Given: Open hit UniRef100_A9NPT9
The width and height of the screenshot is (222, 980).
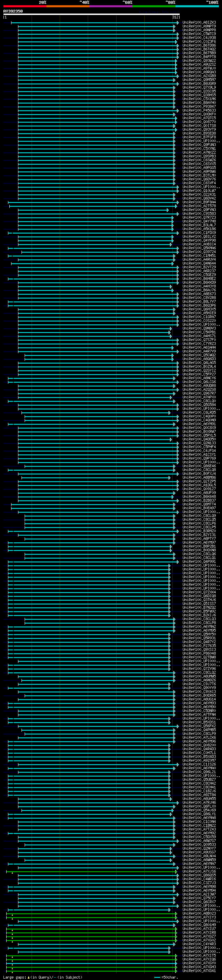Looking at the screenshot, I should (199, 26).
